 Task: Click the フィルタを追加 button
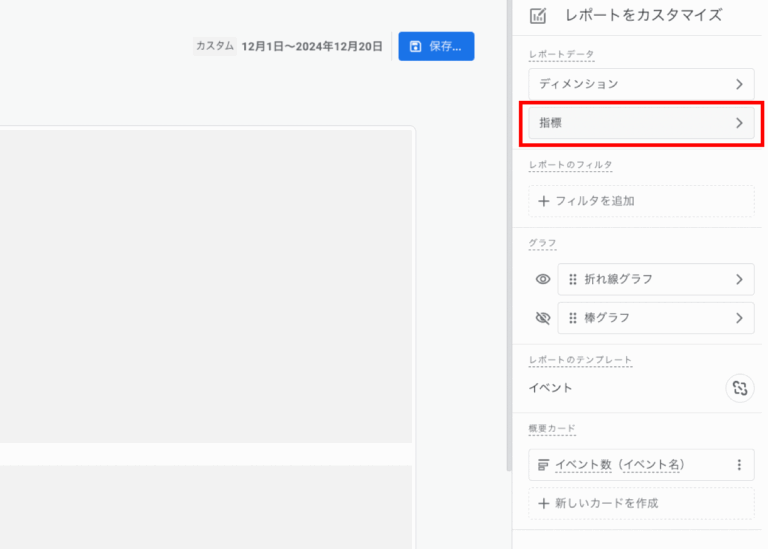[x=641, y=201]
